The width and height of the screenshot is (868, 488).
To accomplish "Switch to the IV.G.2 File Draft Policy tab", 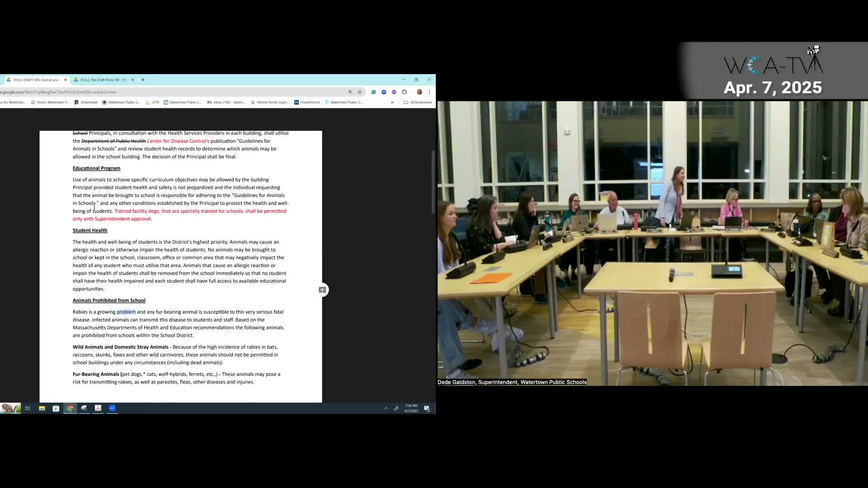I will click(103, 80).
